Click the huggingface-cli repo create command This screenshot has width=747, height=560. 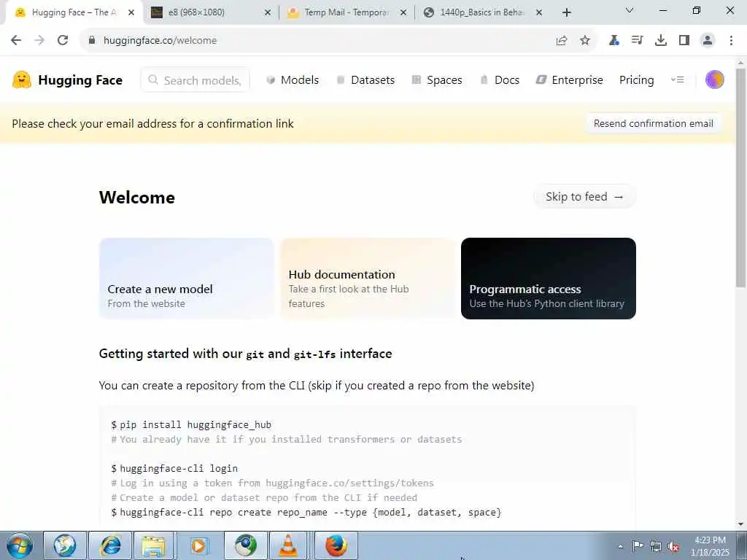(306, 513)
